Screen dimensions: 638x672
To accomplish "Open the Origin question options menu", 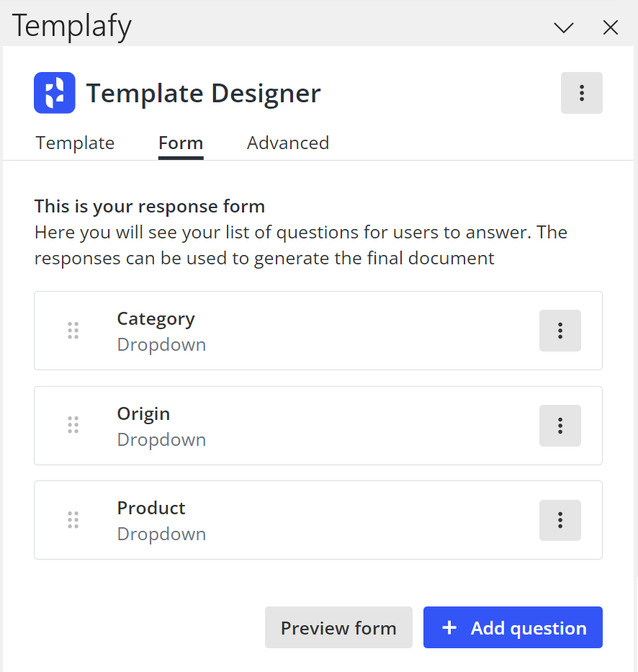I will coord(560,426).
